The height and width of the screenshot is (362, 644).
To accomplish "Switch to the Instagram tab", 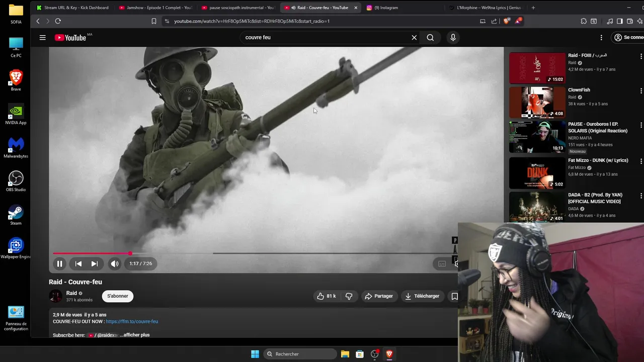I will click(x=404, y=8).
